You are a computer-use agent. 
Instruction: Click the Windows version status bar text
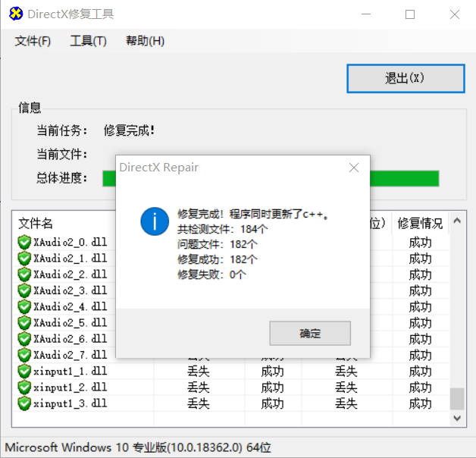(137, 447)
